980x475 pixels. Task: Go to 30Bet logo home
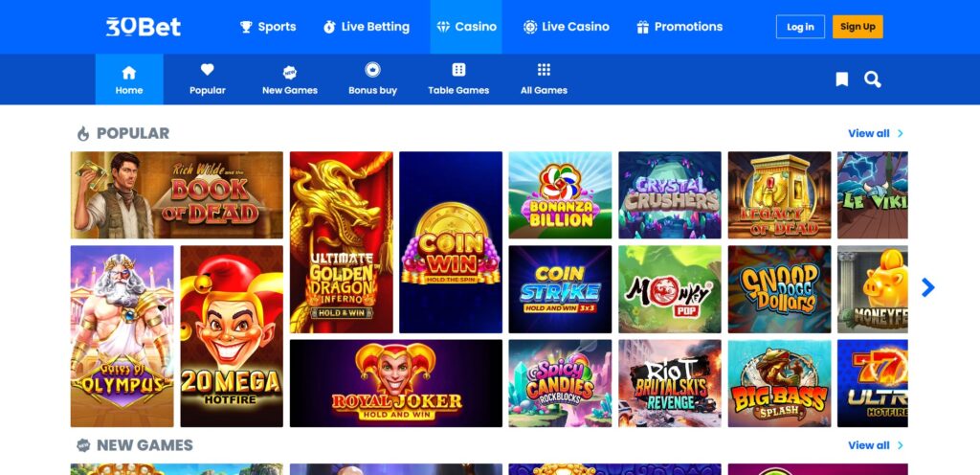point(144,26)
